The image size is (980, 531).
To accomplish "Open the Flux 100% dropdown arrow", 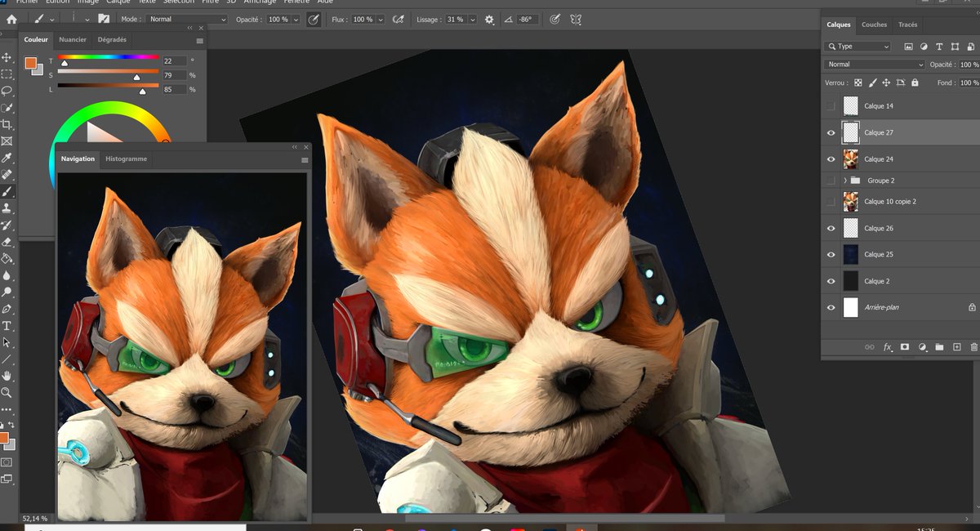I will click(381, 19).
